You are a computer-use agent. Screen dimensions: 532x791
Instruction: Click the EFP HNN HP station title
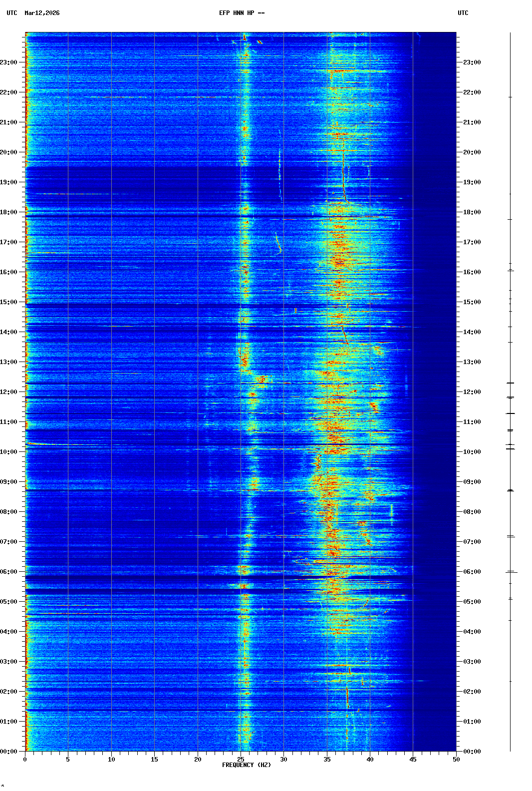[x=242, y=13]
